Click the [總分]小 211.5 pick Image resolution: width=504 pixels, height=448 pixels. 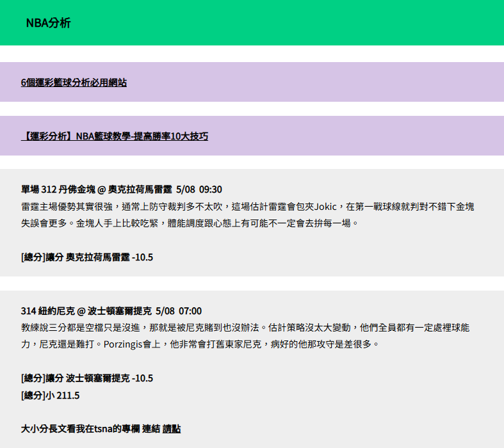coord(50,396)
